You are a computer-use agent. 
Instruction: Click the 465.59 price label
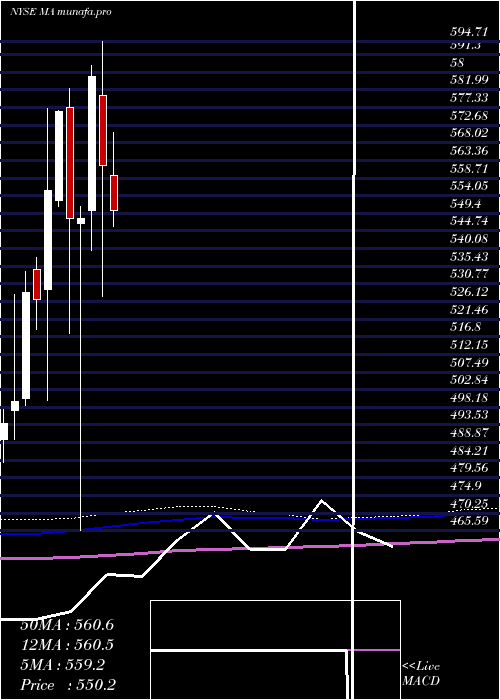coord(469,521)
